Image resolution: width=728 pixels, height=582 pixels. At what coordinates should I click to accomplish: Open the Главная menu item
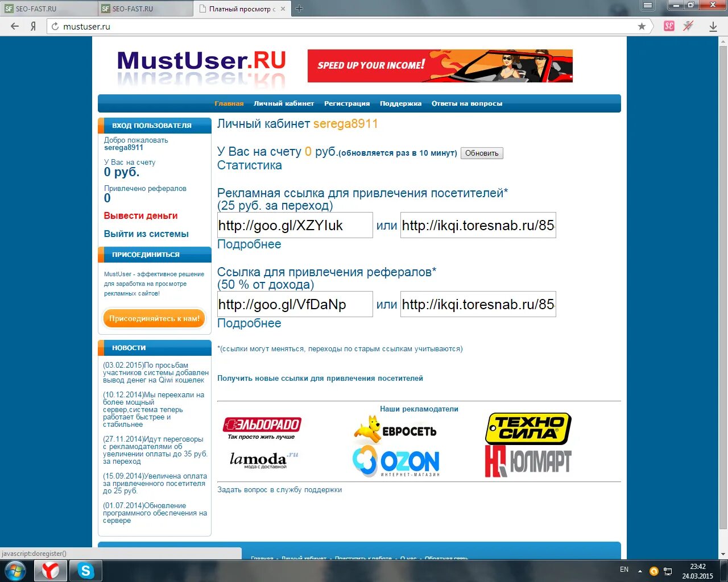[x=229, y=103]
